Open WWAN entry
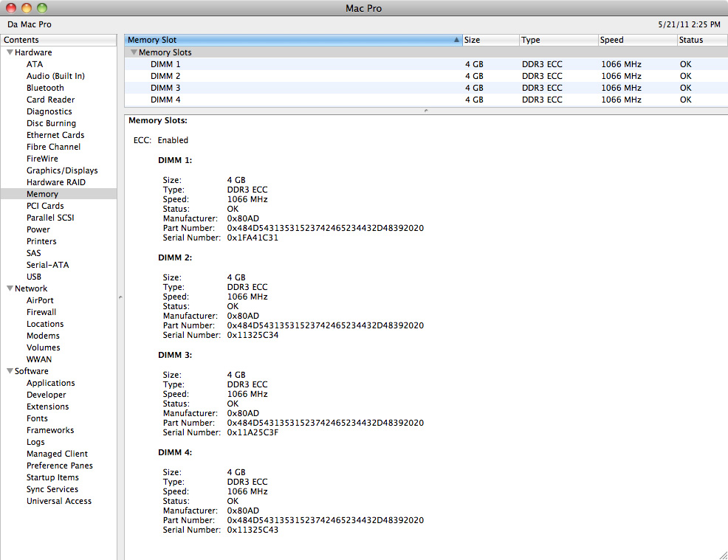 click(x=39, y=359)
